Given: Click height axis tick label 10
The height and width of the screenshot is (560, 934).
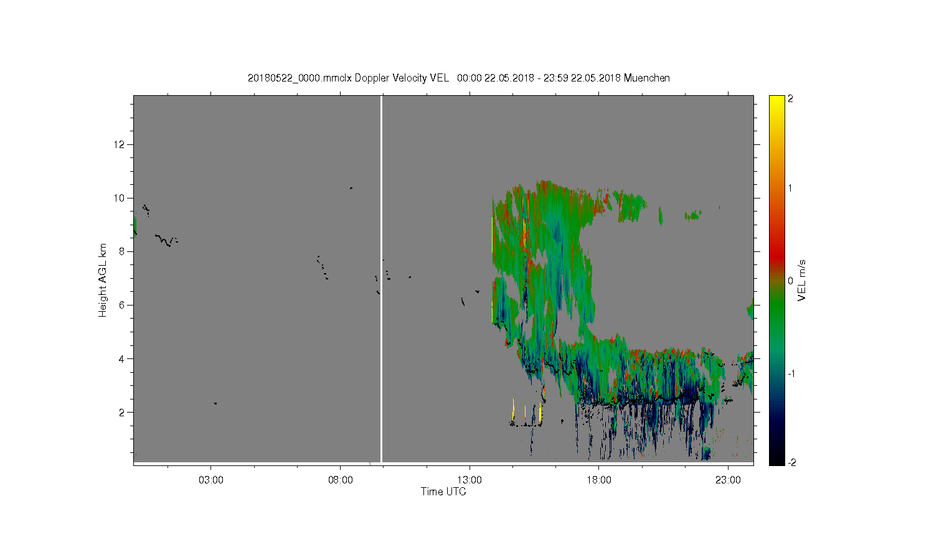Looking at the screenshot, I should click(120, 198).
